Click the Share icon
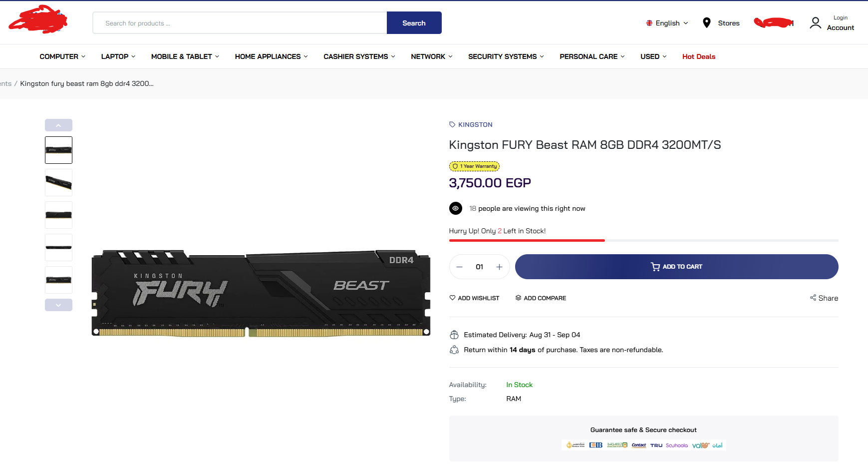Screen dimensions: 868x475 (813, 298)
